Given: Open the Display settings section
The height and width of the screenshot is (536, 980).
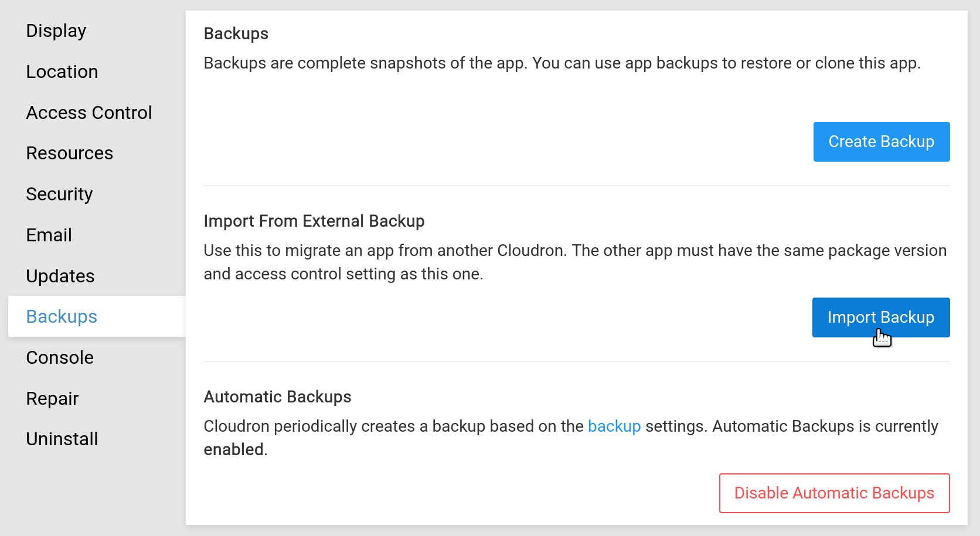Looking at the screenshot, I should click(56, 30).
